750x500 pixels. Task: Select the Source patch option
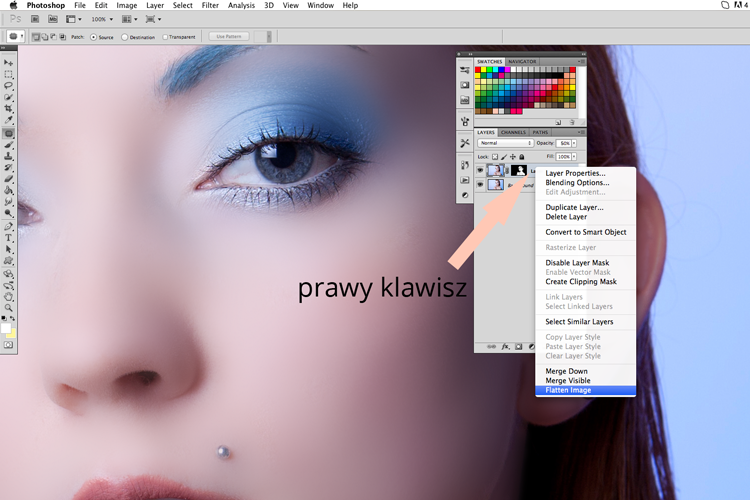click(x=102, y=37)
